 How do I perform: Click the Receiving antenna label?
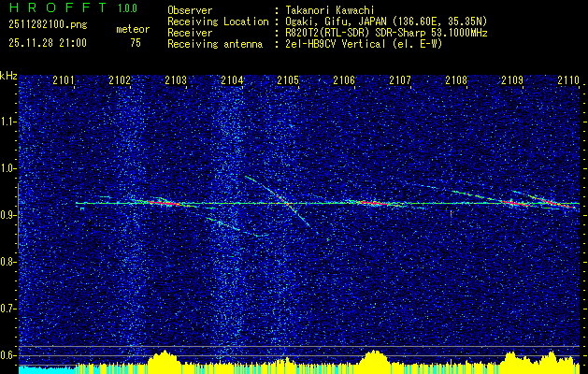point(215,44)
